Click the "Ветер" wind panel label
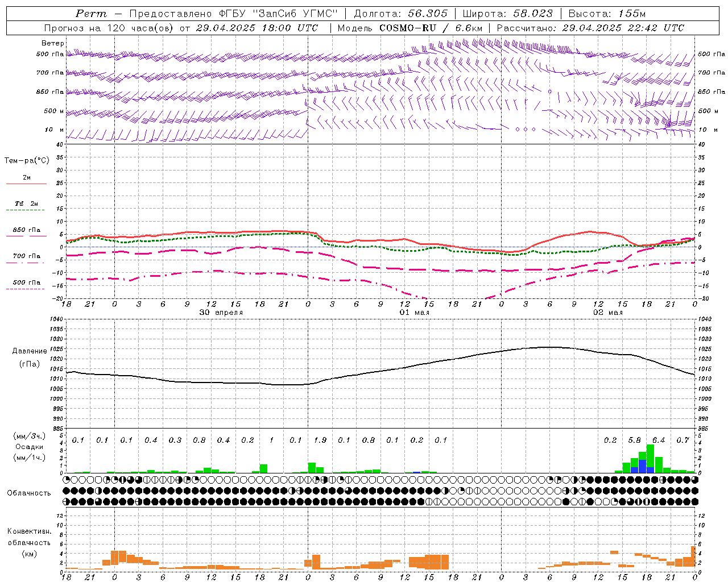The width and height of the screenshot is (728, 582). pos(53,43)
